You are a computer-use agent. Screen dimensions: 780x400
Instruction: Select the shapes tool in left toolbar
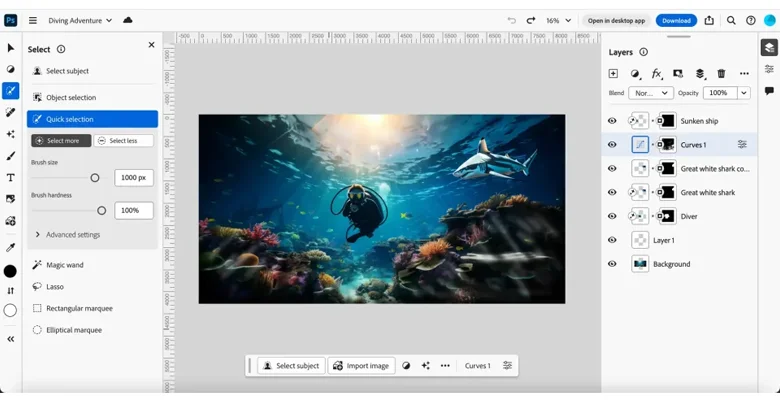[x=10, y=221]
